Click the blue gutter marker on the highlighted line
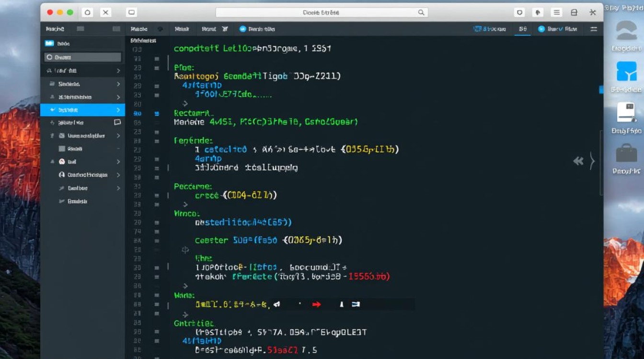The height and width of the screenshot is (359, 644). pos(156,113)
